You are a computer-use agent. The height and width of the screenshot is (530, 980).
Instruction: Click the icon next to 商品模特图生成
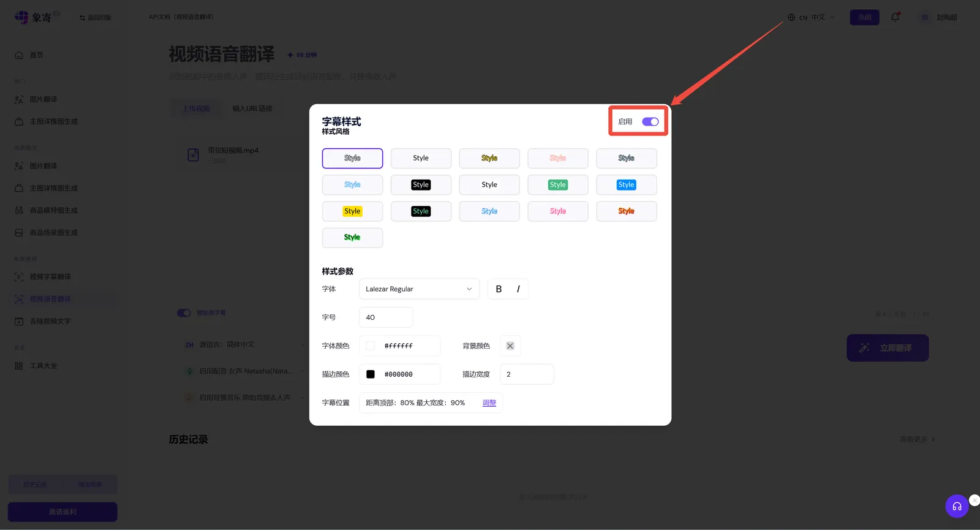(19, 210)
